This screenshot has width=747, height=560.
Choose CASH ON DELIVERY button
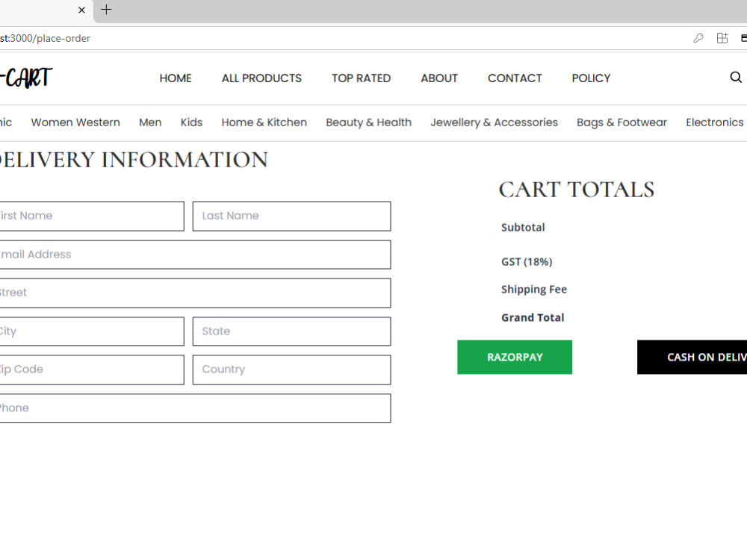coord(692,357)
